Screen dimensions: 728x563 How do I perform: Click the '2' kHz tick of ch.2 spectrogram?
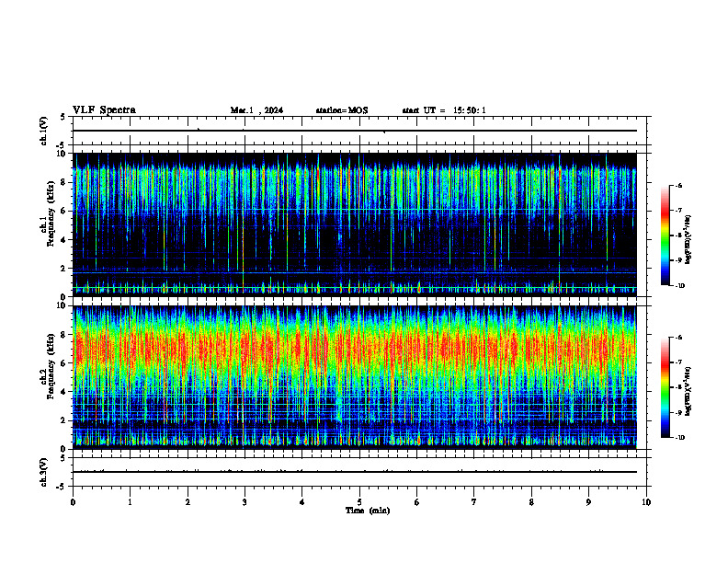coord(63,420)
